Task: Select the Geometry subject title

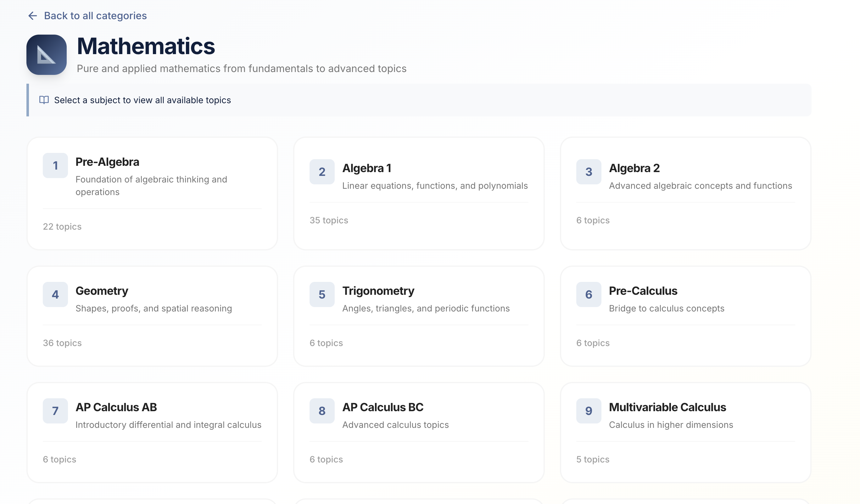Action: tap(102, 291)
